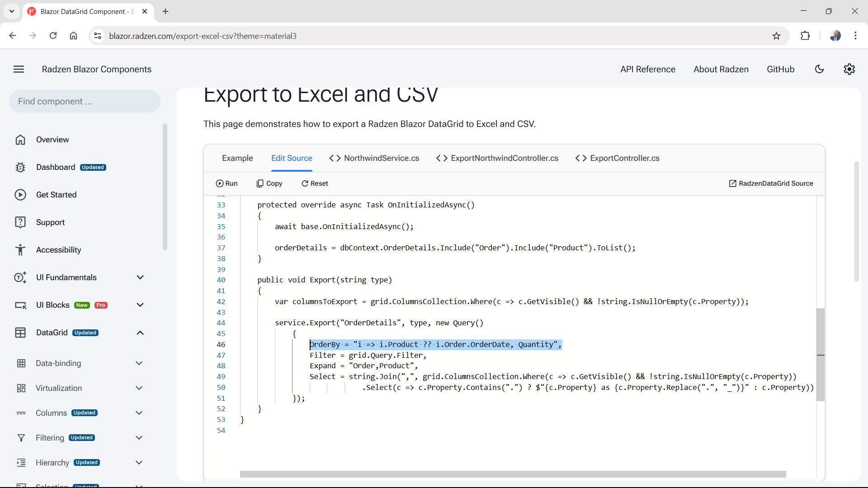Reset the source code
Viewport: 868px width, 488px height.
pos(315,183)
